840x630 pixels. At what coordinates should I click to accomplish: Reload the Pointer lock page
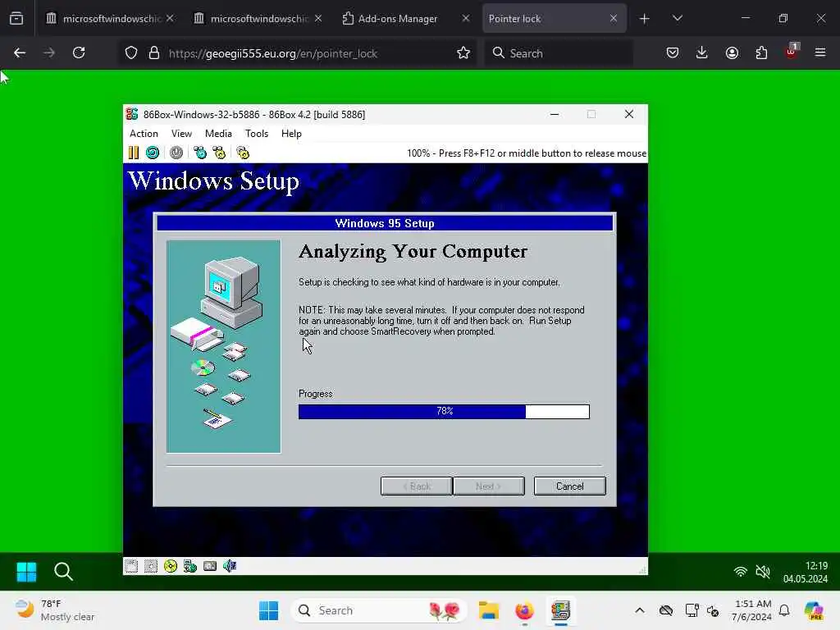click(79, 52)
